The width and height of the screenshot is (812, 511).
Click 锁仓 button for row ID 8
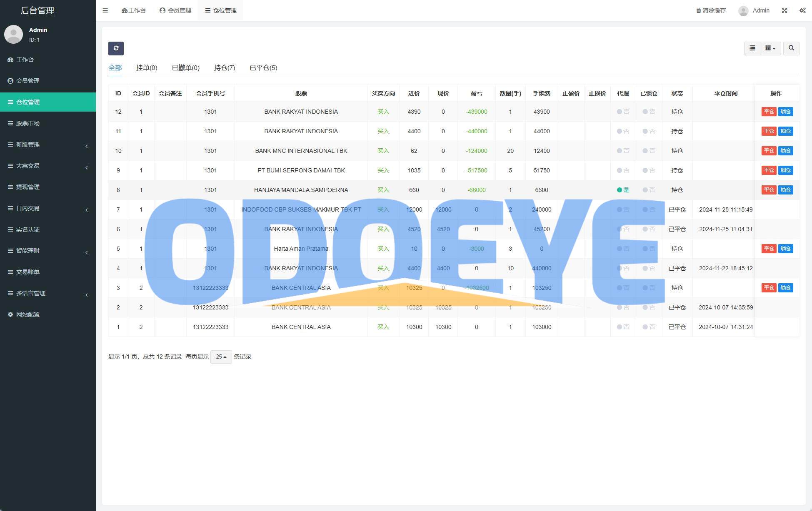[785, 190]
